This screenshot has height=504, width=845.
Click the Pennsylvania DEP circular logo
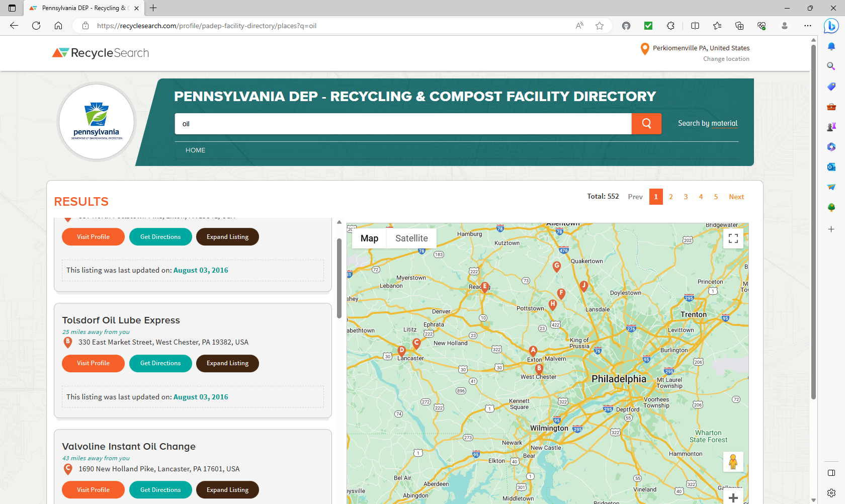pos(97,122)
